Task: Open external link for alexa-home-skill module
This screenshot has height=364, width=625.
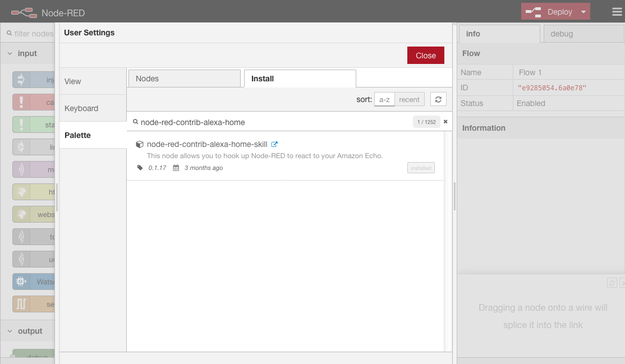Action: click(x=274, y=144)
